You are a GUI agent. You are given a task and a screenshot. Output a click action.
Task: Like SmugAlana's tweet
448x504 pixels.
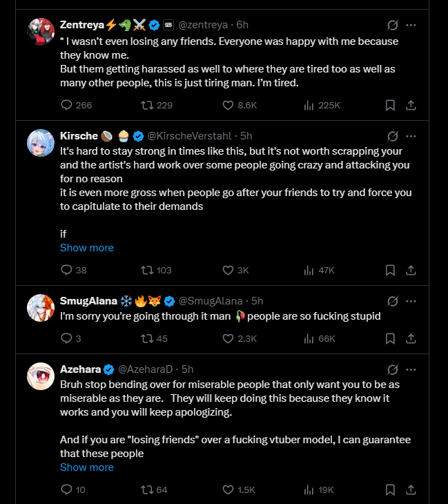(x=228, y=338)
